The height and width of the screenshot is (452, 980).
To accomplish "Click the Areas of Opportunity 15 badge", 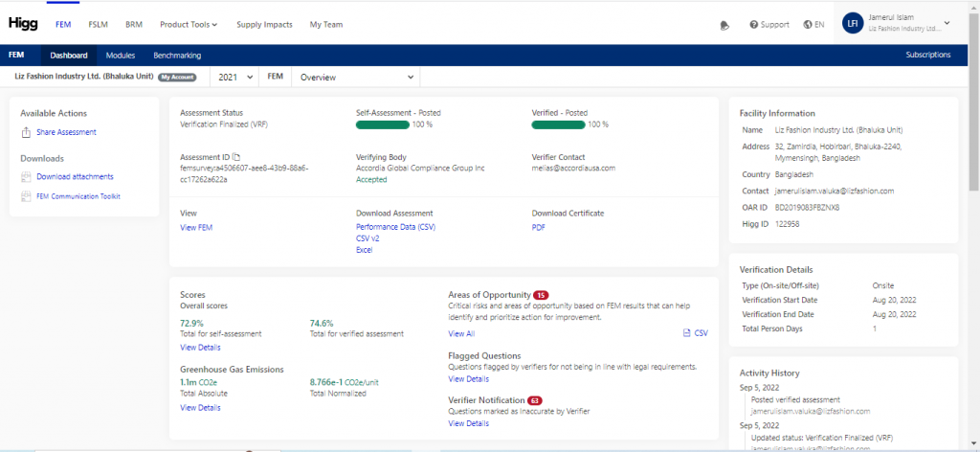I will [541, 294].
